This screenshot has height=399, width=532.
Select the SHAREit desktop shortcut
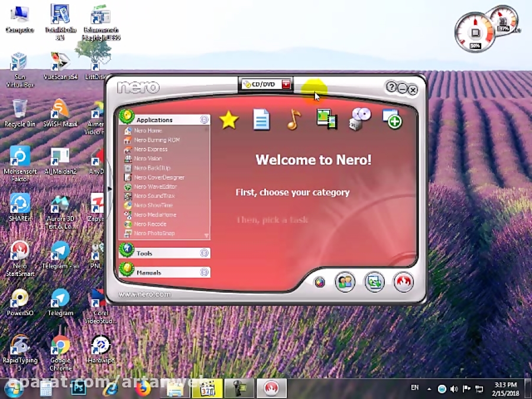coord(20,207)
